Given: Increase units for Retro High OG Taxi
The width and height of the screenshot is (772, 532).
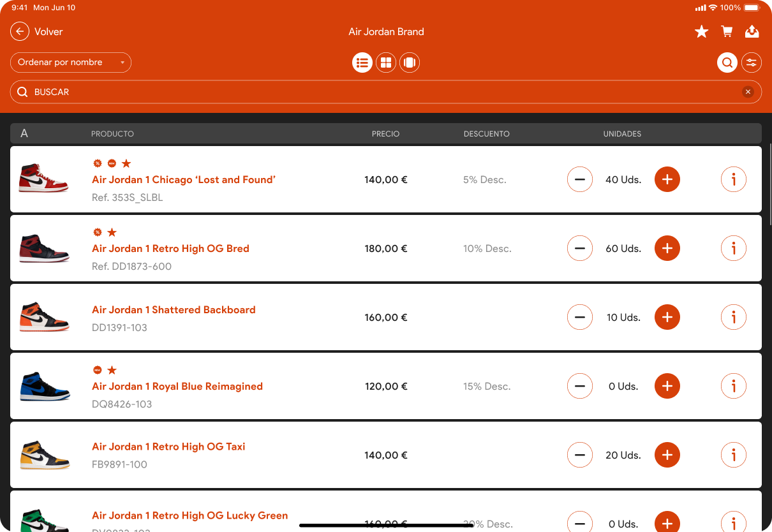Looking at the screenshot, I should (x=667, y=455).
